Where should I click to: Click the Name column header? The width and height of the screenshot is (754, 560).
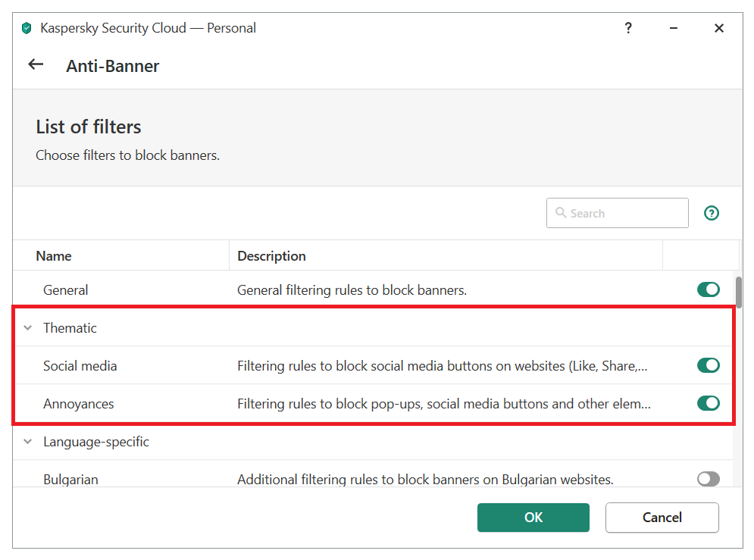click(x=121, y=255)
